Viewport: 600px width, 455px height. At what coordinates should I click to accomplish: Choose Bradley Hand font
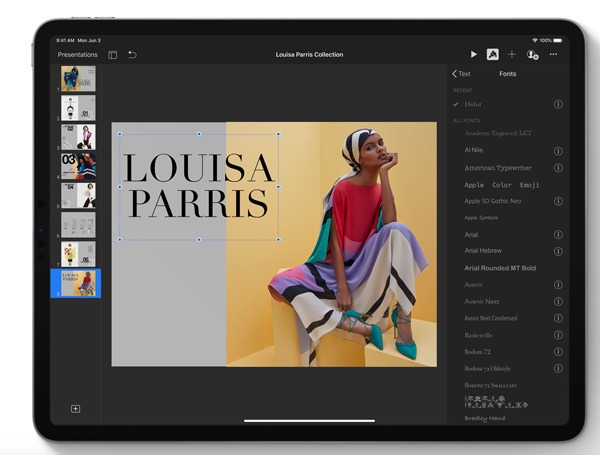[x=485, y=418]
